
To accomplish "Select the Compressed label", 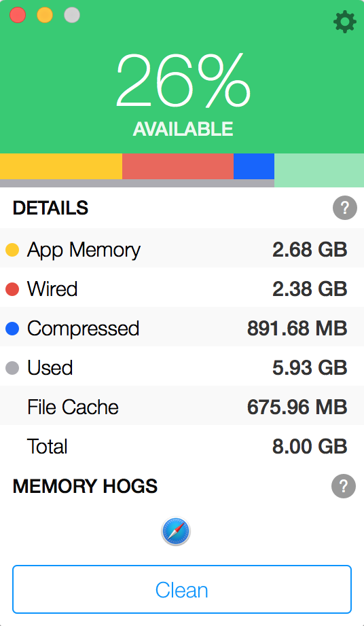I will click(83, 329).
